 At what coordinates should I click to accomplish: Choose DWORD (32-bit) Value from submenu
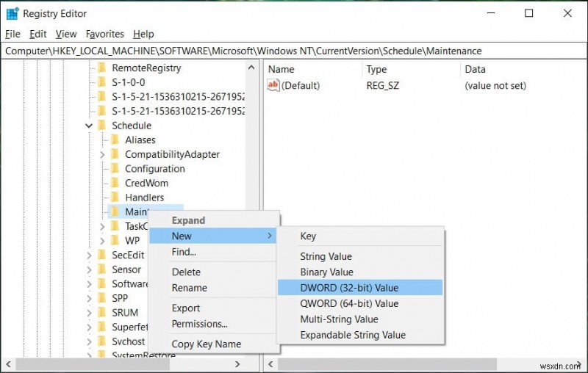[x=349, y=288]
